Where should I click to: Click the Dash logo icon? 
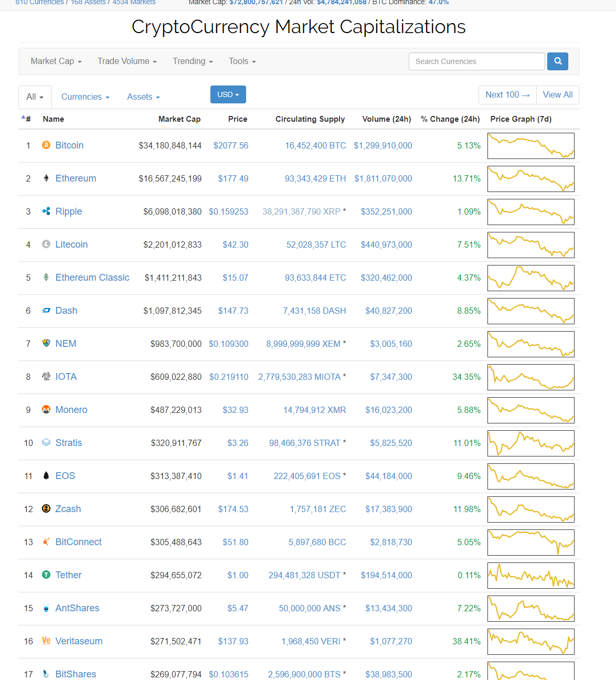tap(46, 310)
